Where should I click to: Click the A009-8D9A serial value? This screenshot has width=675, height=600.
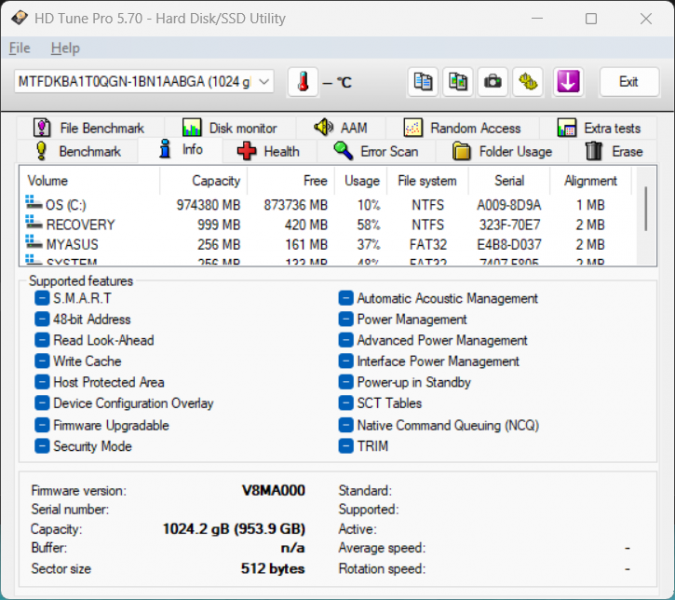point(509,204)
